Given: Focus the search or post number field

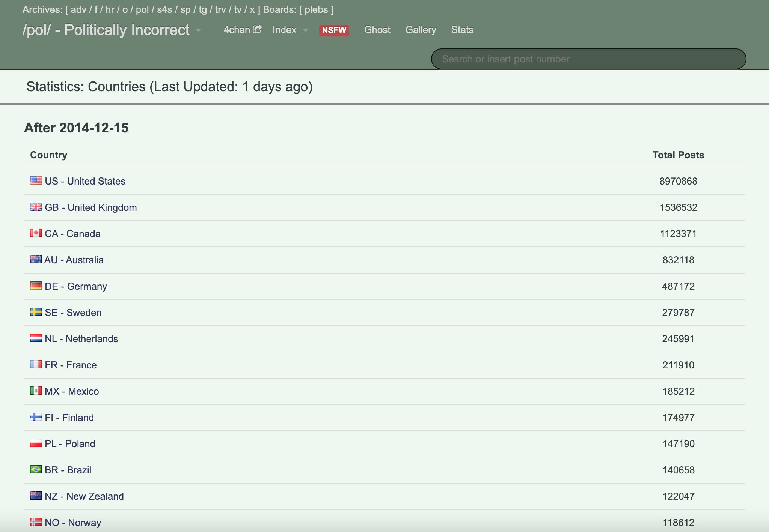Looking at the screenshot, I should pyautogui.click(x=588, y=59).
